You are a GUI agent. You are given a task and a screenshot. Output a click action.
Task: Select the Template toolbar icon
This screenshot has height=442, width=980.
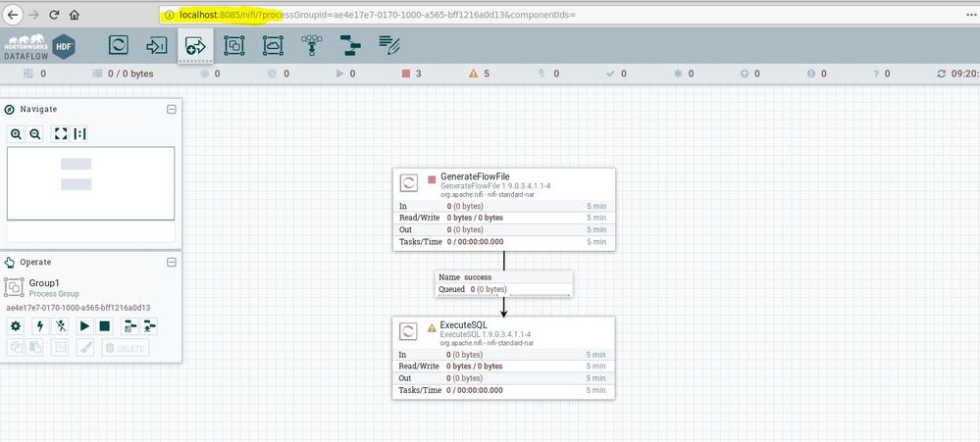coord(350,45)
